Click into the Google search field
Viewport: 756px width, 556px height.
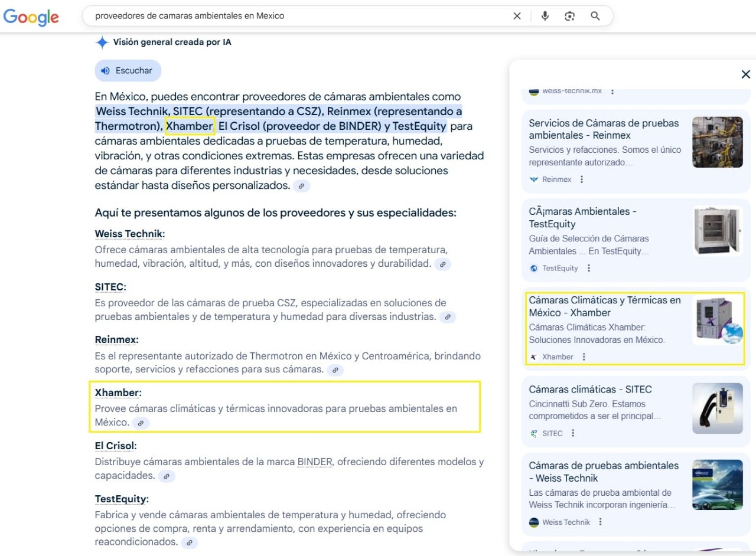click(295, 16)
